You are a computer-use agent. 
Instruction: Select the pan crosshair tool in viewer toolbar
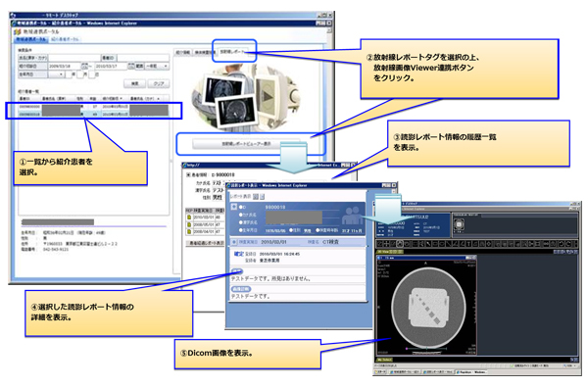pos(386,244)
